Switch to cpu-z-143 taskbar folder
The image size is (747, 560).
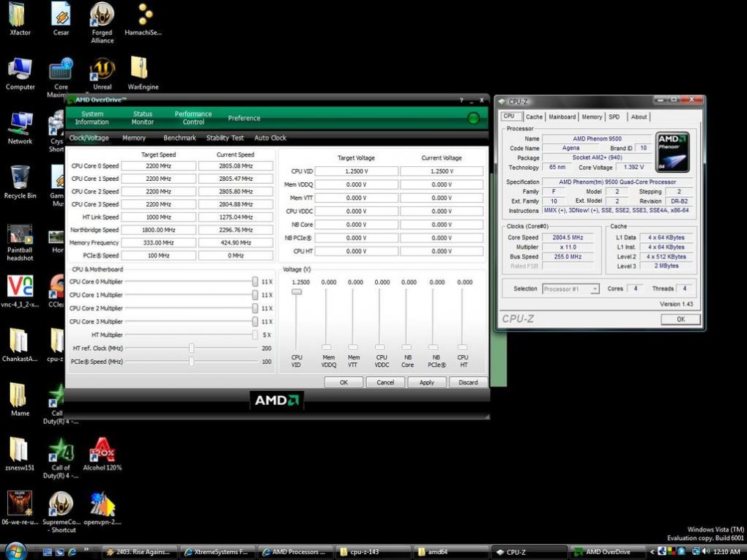pos(373,552)
